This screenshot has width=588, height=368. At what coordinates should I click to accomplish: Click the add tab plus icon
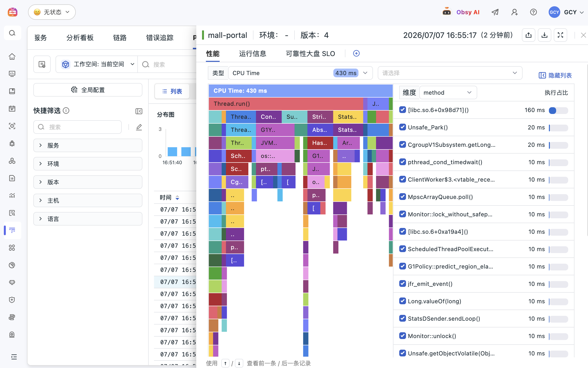point(356,53)
